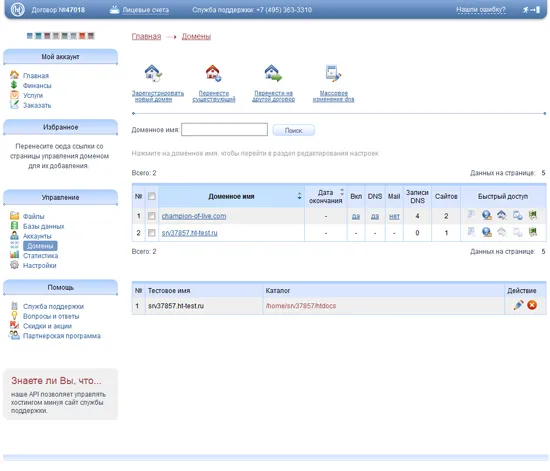Click the house quick-access icon for champion-of-live.com

[502, 215]
